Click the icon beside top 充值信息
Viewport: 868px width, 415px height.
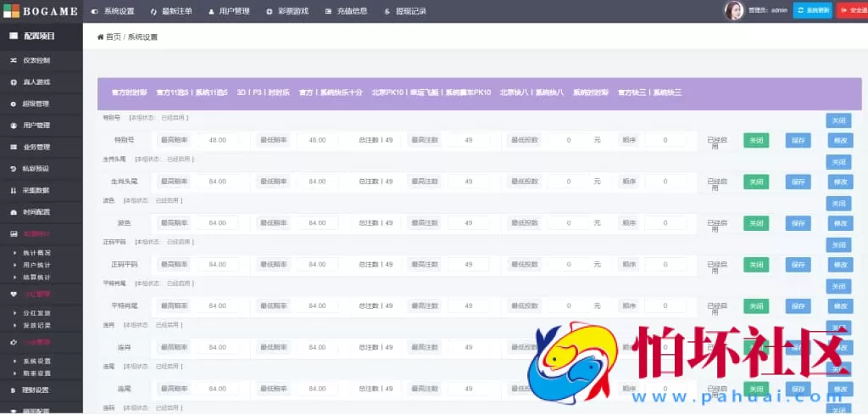(x=329, y=11)
